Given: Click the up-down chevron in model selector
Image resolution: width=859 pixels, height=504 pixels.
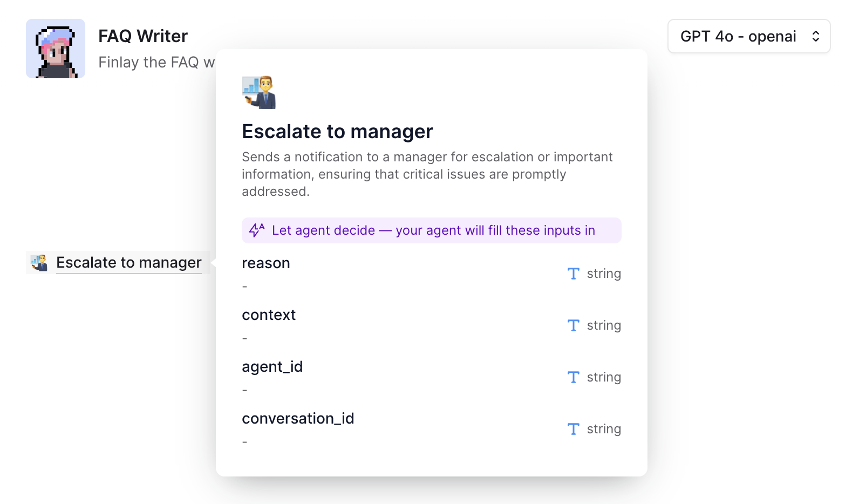Looking at the screenshot, I should click(x=816, y=36).
